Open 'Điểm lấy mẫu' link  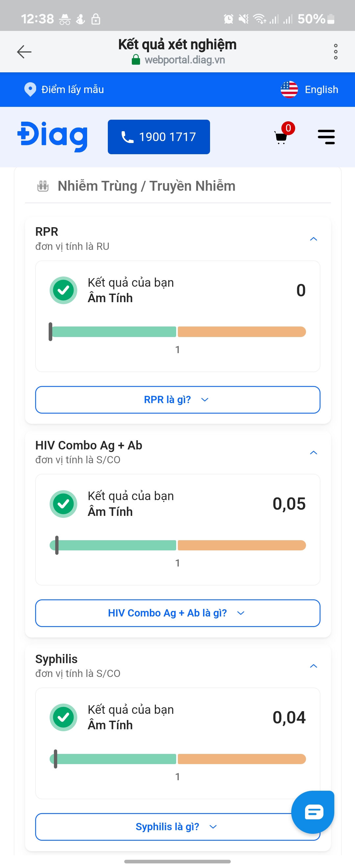[72, 89]
